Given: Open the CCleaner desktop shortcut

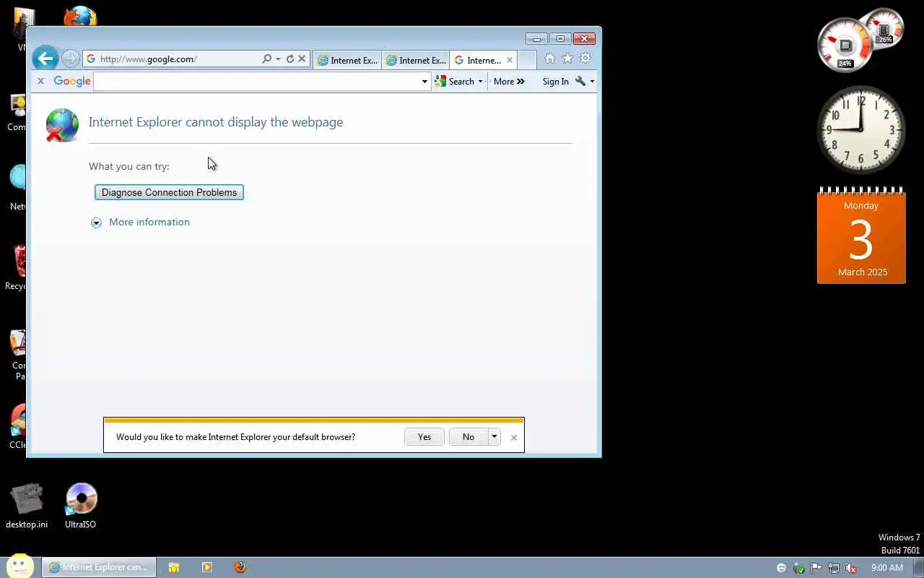Looking at the screenshot, I should [18, 427].
